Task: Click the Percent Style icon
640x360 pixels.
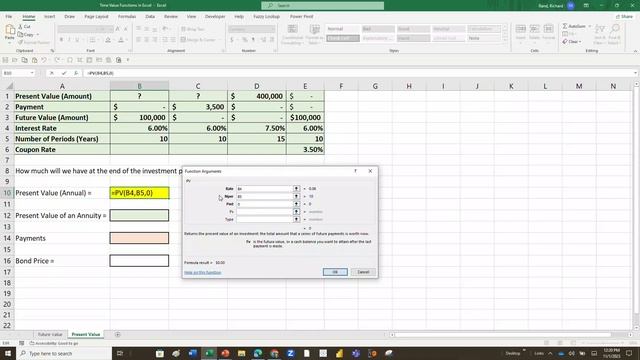Action: [x=245, y=40]
